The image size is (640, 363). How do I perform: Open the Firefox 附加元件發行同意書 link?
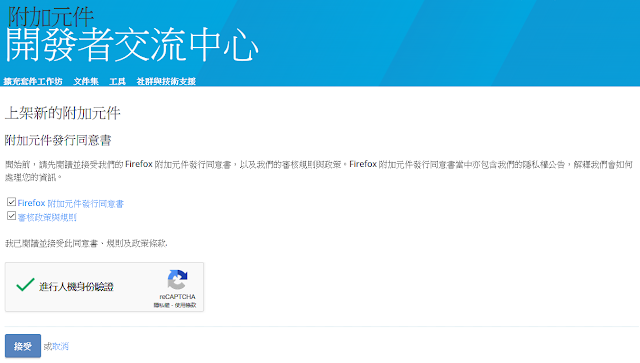point(71,203)
